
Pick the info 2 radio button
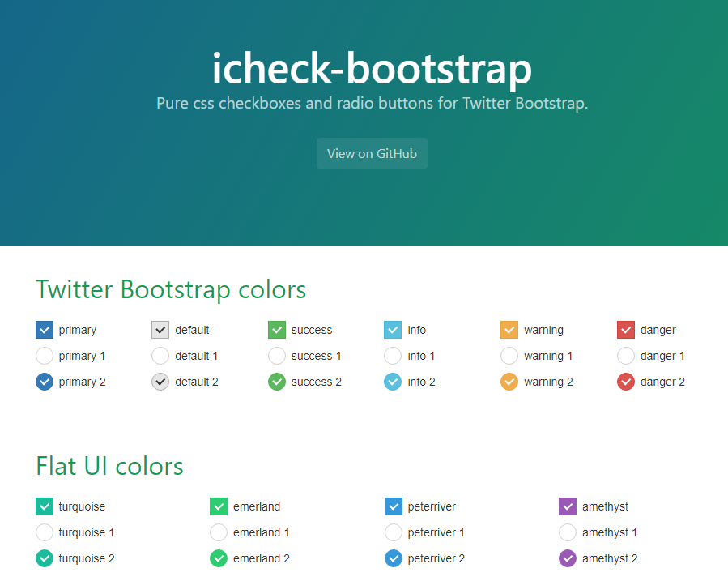tap(393, 382)
